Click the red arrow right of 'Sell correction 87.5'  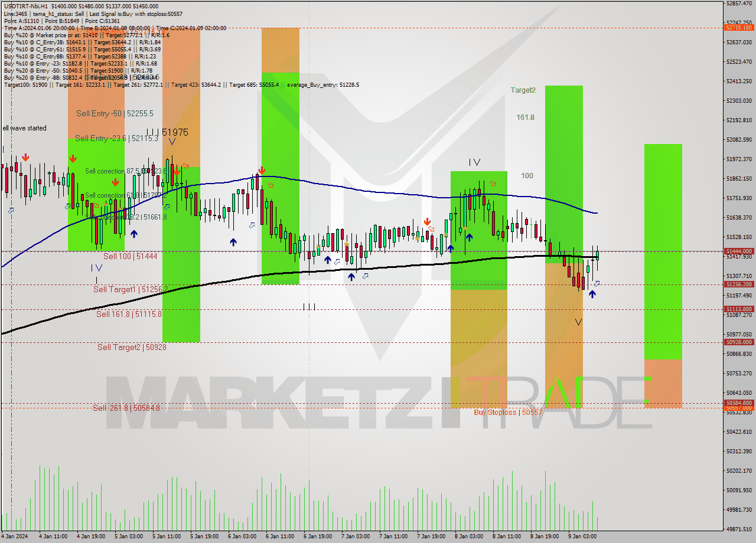(177, 171)
